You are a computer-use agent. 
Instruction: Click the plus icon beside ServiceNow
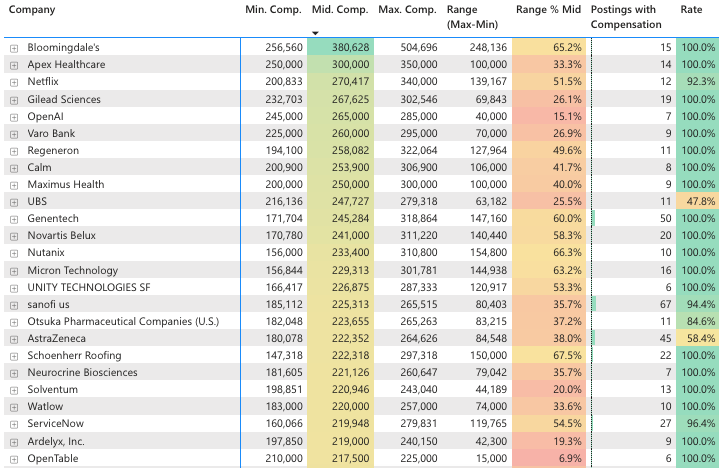pyautogui.click(x=14, y=424)
